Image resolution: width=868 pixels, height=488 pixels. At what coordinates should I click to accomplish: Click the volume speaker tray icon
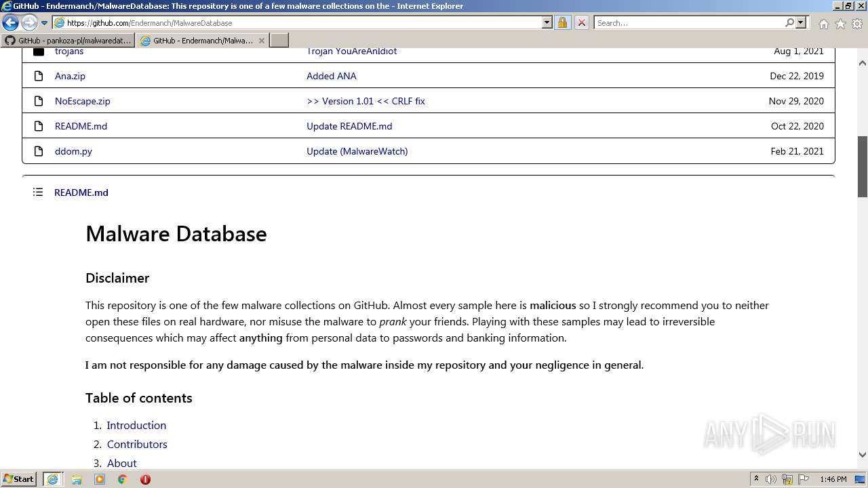771,479
